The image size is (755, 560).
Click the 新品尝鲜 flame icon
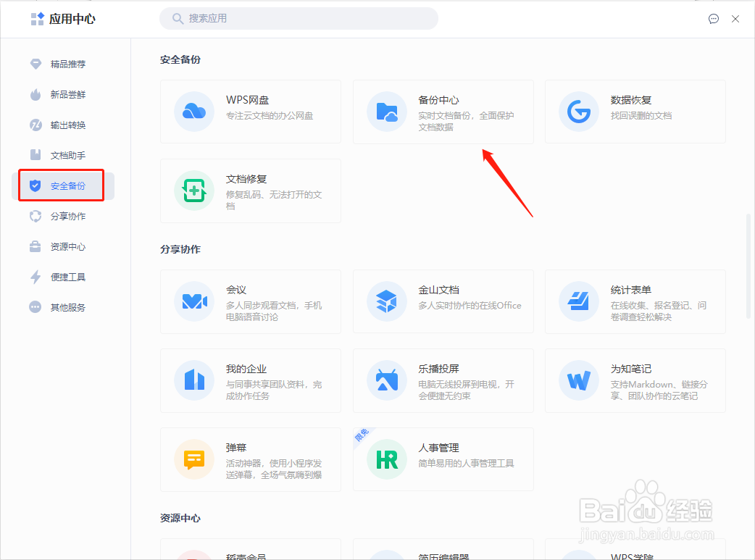click(36, 94)
